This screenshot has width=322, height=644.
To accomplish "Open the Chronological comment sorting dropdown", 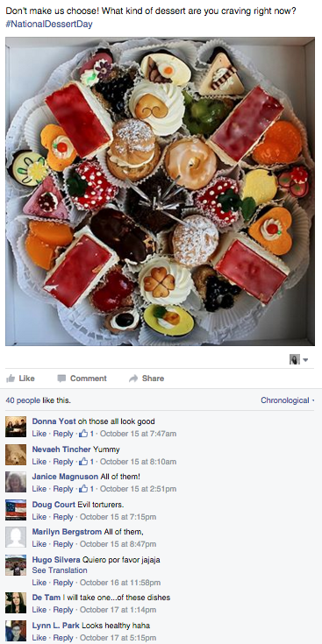I will (288, 400).
